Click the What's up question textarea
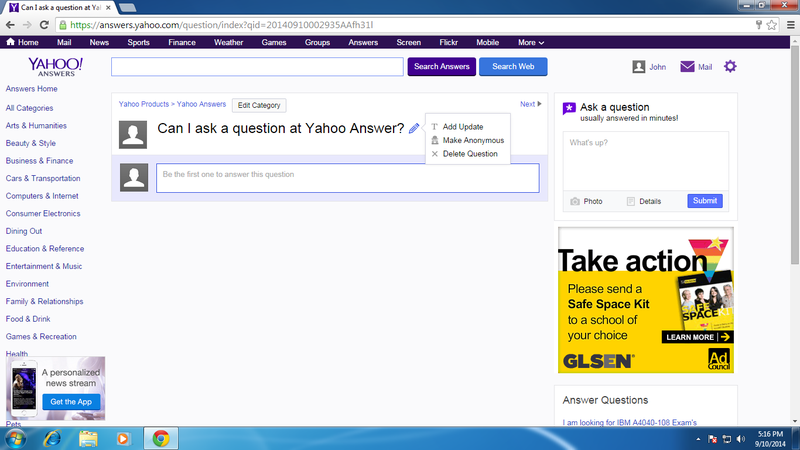 click(645, 161)
